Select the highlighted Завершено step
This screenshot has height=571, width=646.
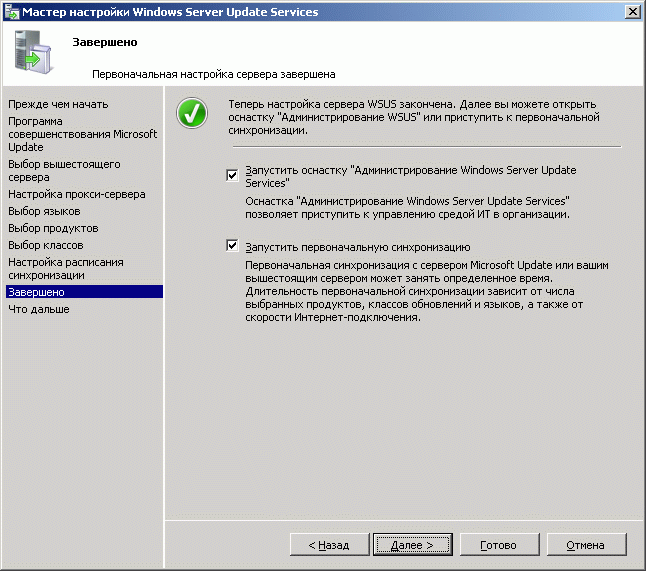(x=84, y=292)
